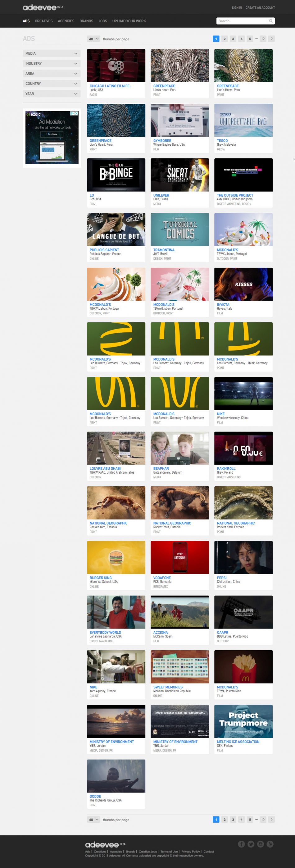
Task: Expand the COUNTRY filter dropdown
Action: point(52,84)
